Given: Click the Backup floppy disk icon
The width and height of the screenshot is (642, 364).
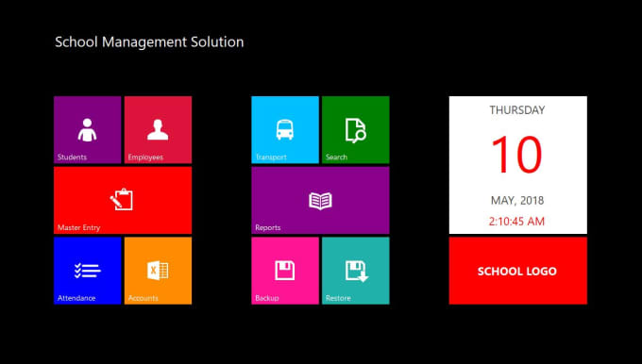Looking at the screenshot, I should [x=284, y=271].
